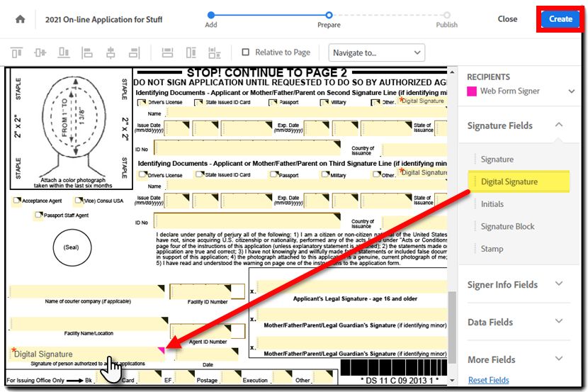
Task: Click the document vertical scrollbar thumb
Action: [x=452, y=327]
